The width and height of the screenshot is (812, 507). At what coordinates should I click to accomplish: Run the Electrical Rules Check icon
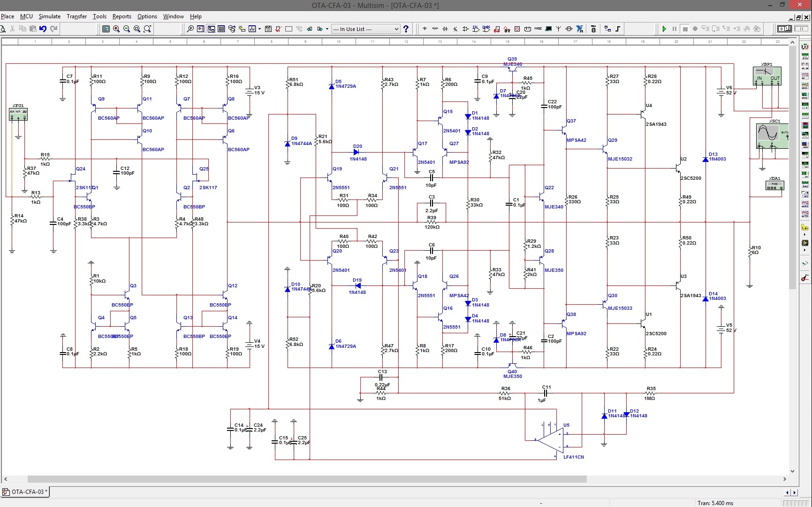tap(278, 29)
